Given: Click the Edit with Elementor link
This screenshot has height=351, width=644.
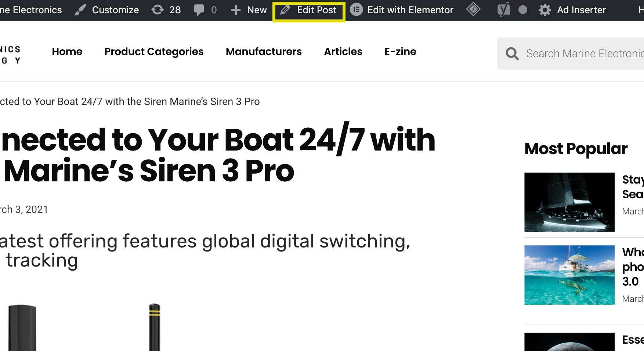Looking at the screenshot, I should coord(410,10).
